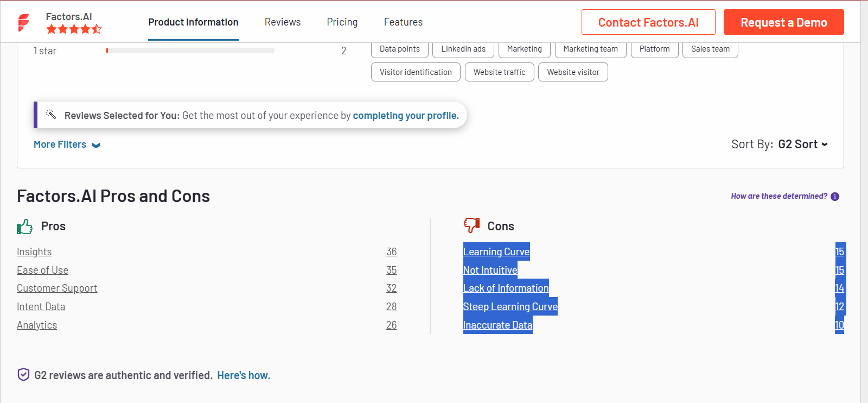868x403 pixels.
Task: Open the Ease of Use pro link
Action: click(42, 270)
